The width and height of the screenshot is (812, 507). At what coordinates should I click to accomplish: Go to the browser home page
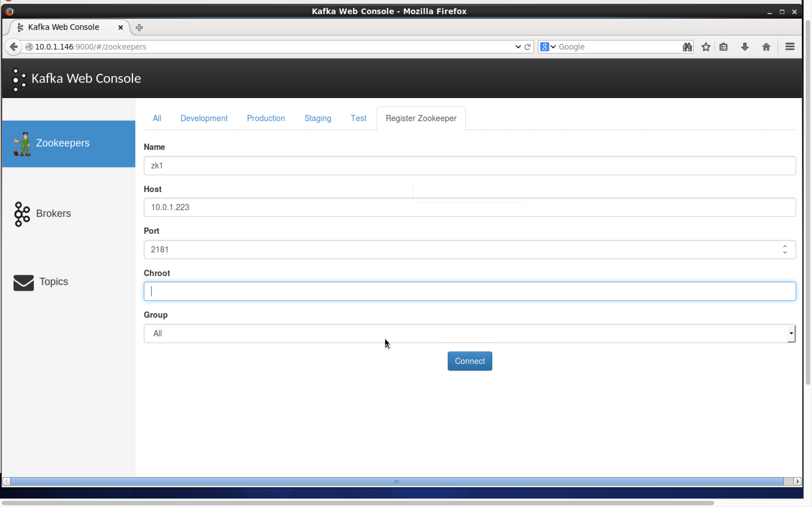point(766,46)
